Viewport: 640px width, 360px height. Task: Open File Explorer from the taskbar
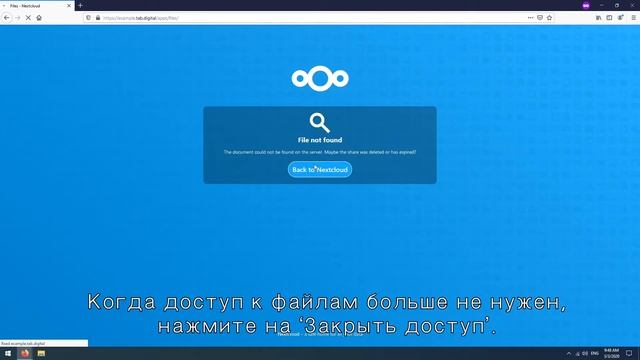[x=41, y=353]
